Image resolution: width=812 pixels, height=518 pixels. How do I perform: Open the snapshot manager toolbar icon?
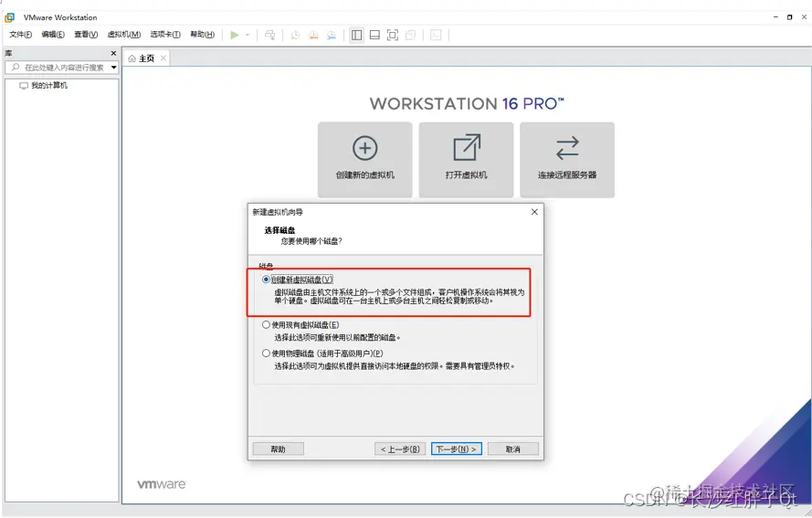coord(332,35)
